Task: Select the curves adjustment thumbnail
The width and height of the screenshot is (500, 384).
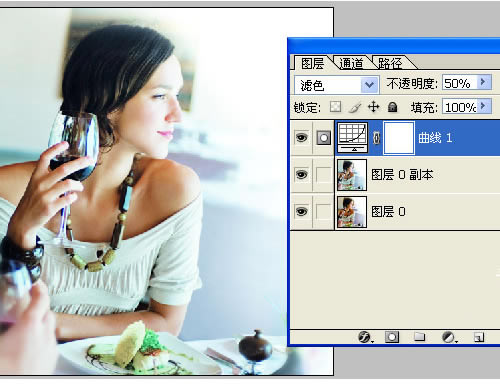Action: 353,137
